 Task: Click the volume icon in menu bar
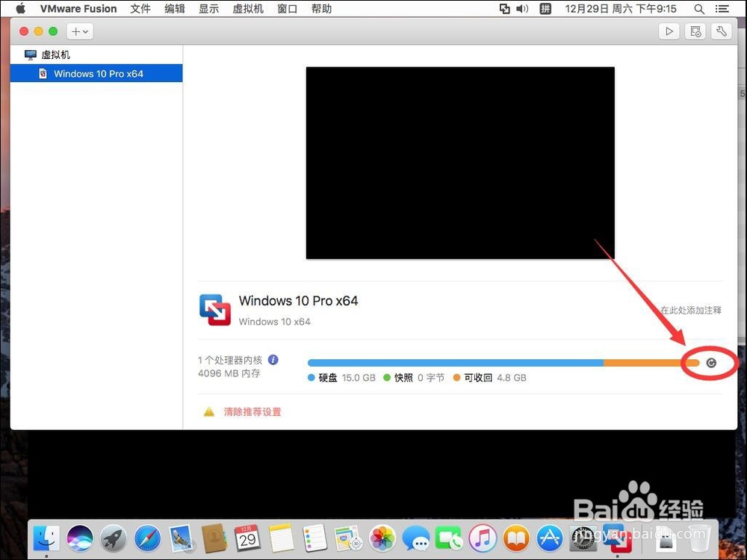pyautogui.click(x=522, y=8)
